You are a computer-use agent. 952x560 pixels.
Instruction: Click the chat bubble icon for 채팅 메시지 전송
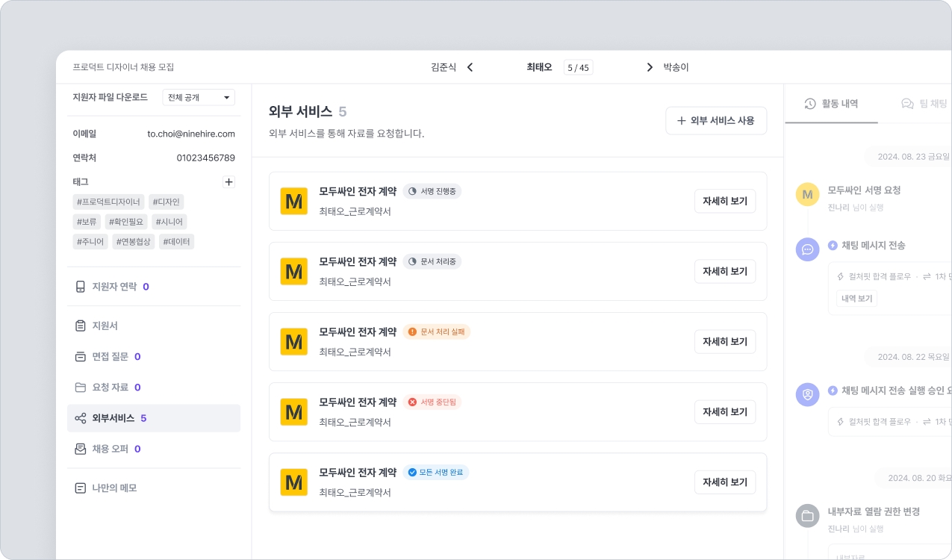coord(807,249)
